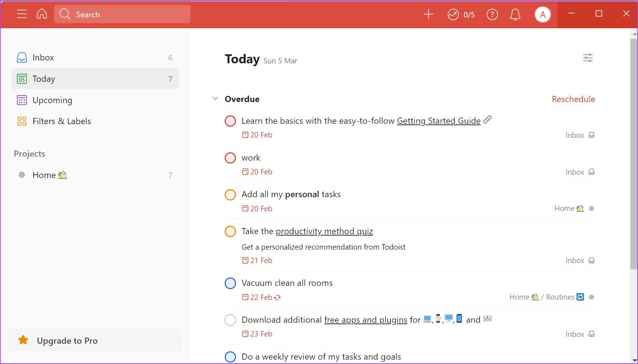Click 21 Feb due date
This screenshot has width=638, height=364.
(257, 261)
